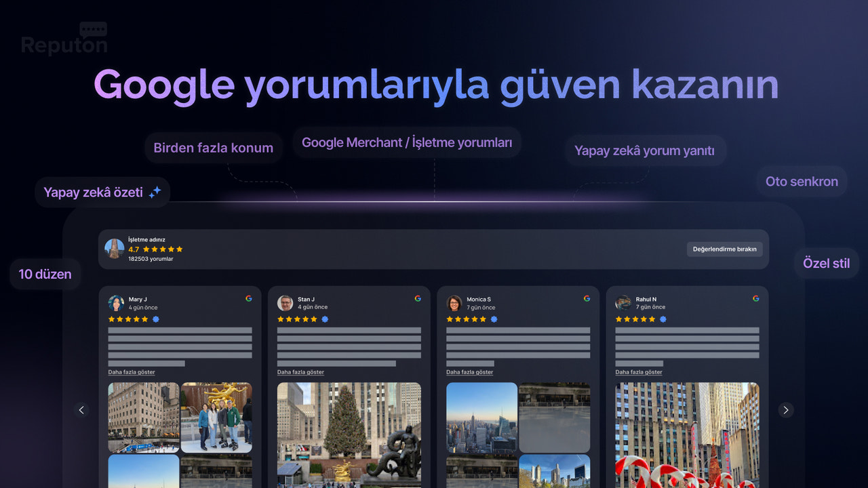Click the business avatar beside İşletme adınız
The image size is (868, 488).
point(114,249)
